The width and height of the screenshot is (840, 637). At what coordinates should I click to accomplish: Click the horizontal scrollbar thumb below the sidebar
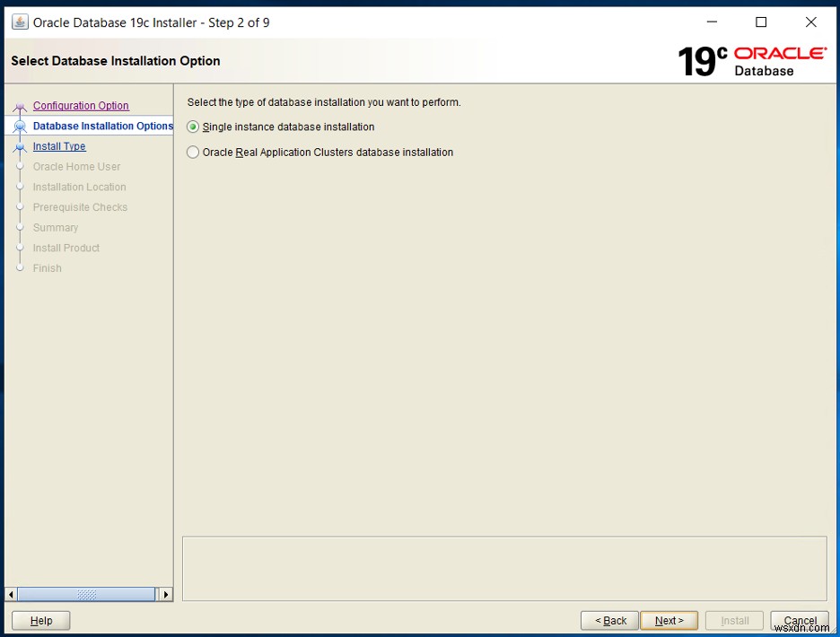pos(85,594)
